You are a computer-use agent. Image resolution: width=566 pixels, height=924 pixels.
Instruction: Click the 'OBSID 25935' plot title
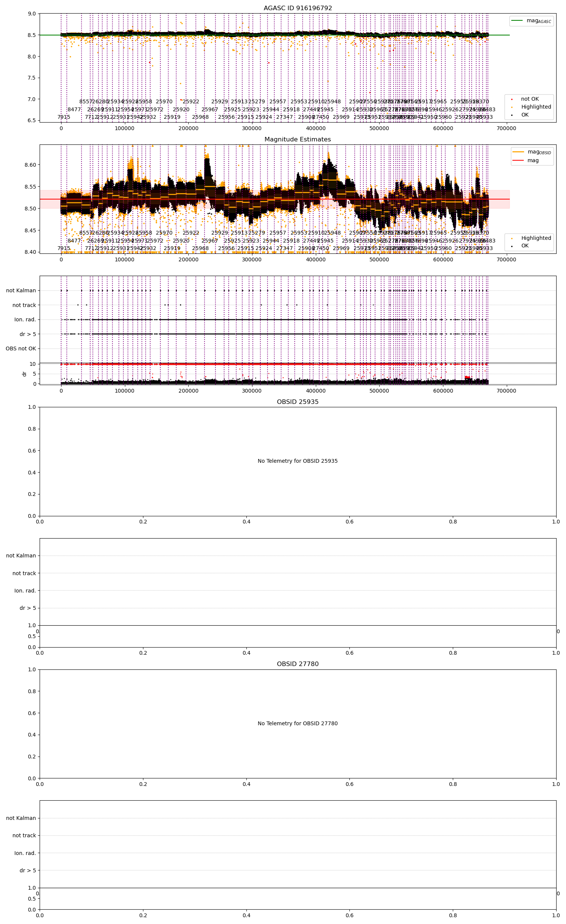[x=298, y=402]
